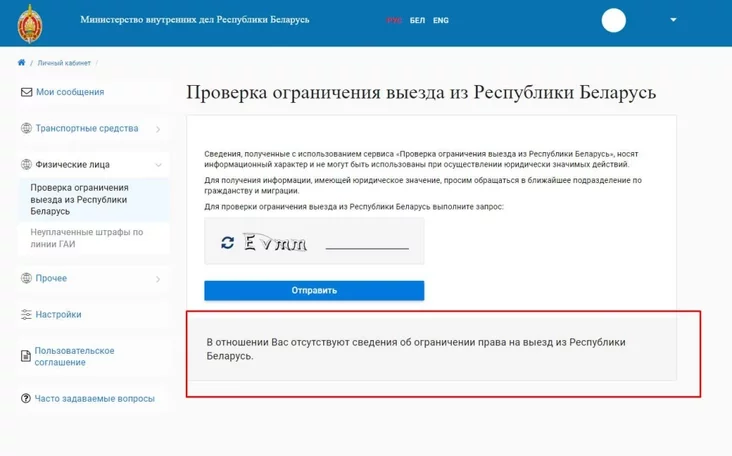Click the question mark icon beside FAQ

[x=26, y=398]
